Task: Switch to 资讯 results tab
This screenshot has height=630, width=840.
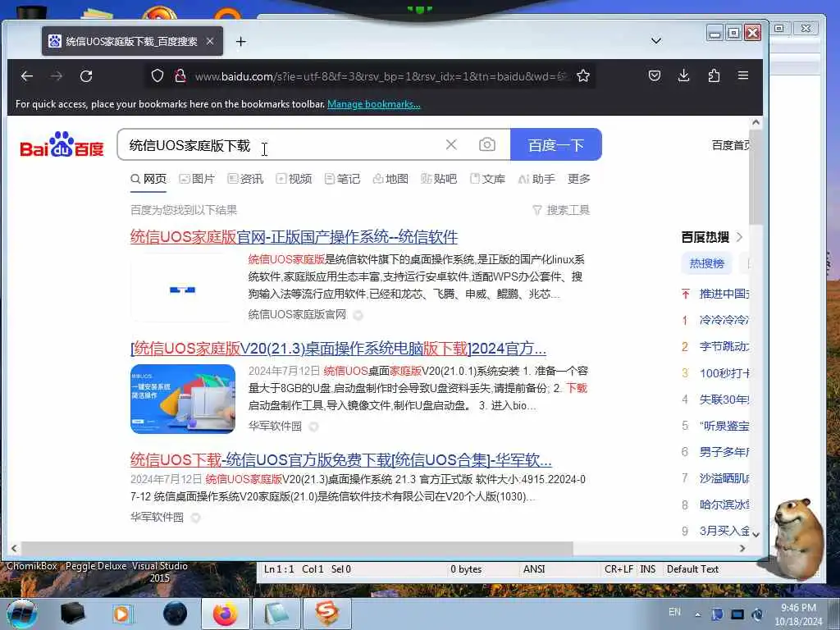Action: click(x=245, y=179)
